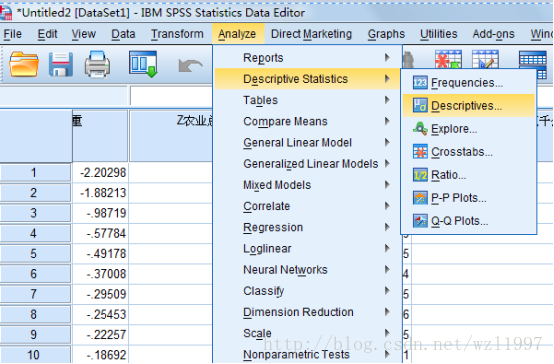Open the Graphs menu

(386, 34)
